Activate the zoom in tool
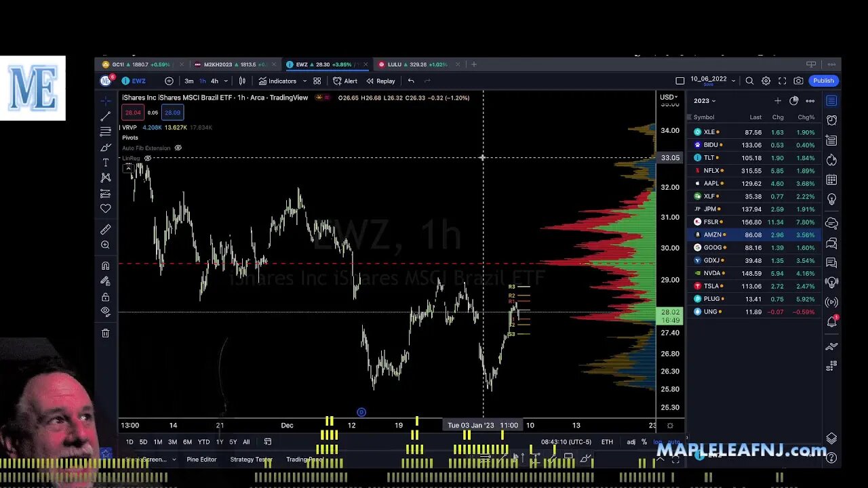 pyautogui.click(x=106, y=245)
